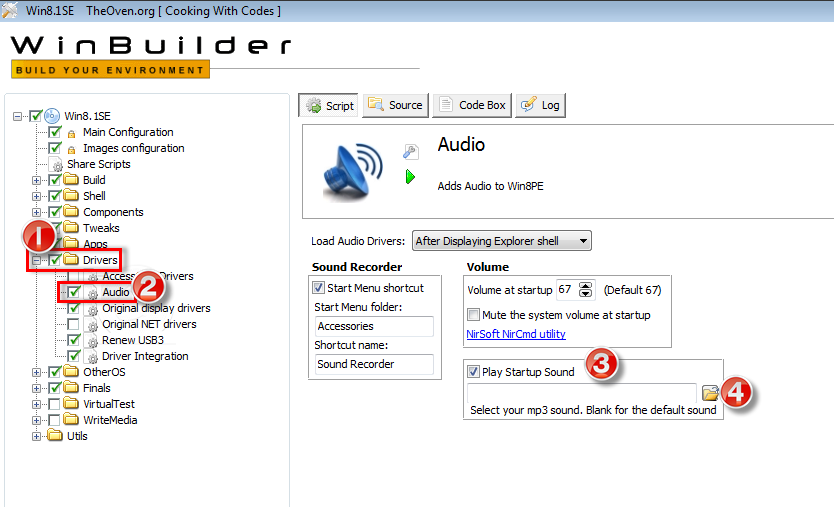Browse for mp3 with folder icon
Screen dimensions: 834x507
pos(710,393)
